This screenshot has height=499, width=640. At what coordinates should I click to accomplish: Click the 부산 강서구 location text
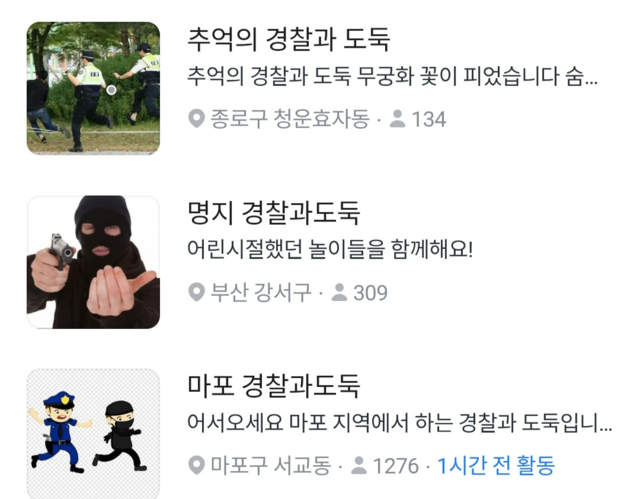point(261,292)
